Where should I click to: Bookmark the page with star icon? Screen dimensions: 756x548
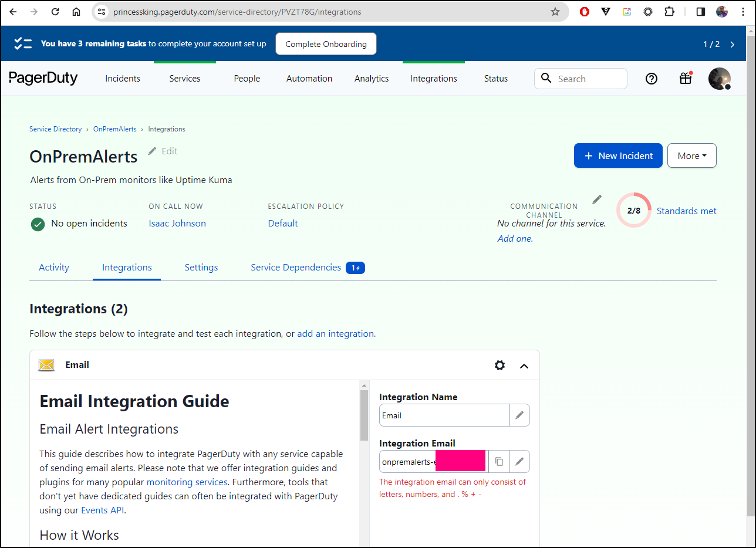click(x=555, y=12)
